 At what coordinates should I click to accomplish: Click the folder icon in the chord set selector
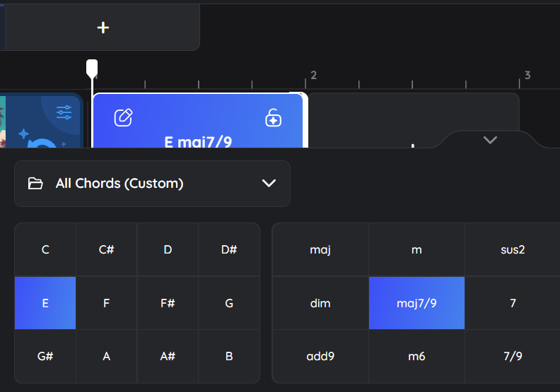coord(35,184)
